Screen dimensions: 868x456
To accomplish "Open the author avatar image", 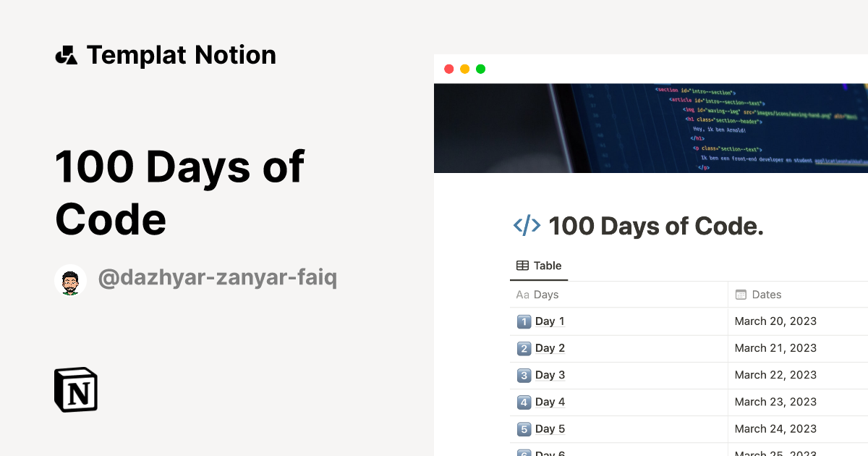I will coord(71,279).
